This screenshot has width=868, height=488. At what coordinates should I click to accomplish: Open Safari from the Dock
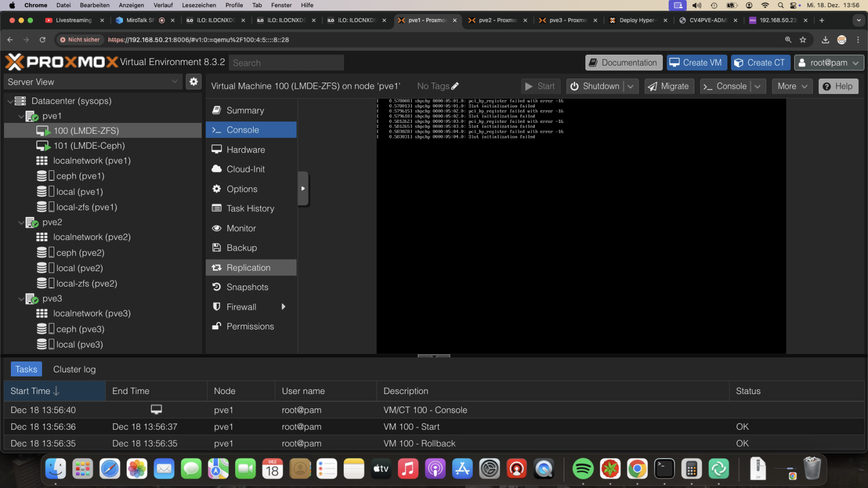point(110,469)
